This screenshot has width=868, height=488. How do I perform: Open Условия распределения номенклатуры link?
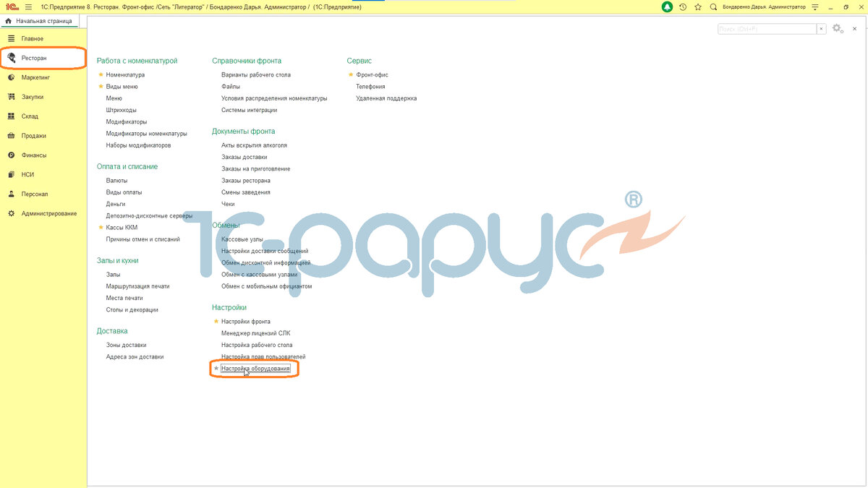(x=274, y=98)
